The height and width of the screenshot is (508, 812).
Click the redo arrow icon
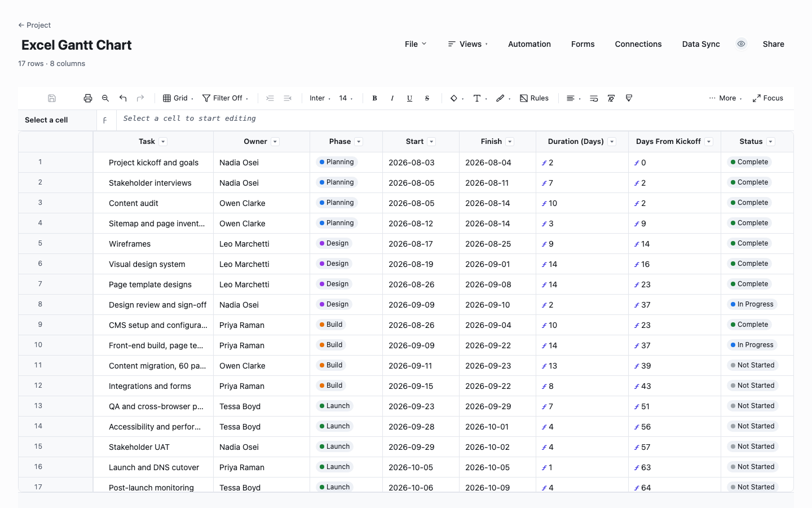click(x=140, y=98)
